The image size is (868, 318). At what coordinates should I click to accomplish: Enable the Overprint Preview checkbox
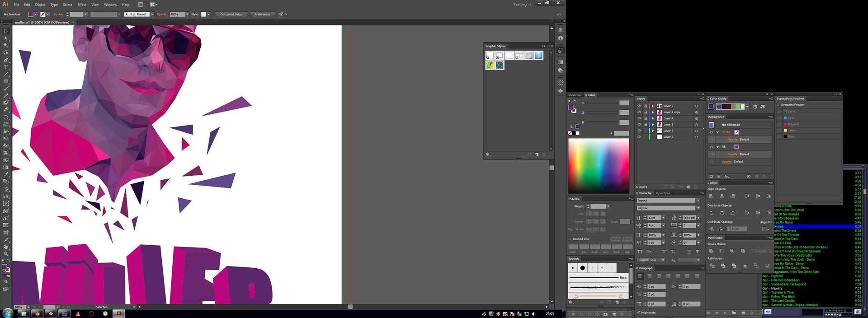(x=778, y=105)
